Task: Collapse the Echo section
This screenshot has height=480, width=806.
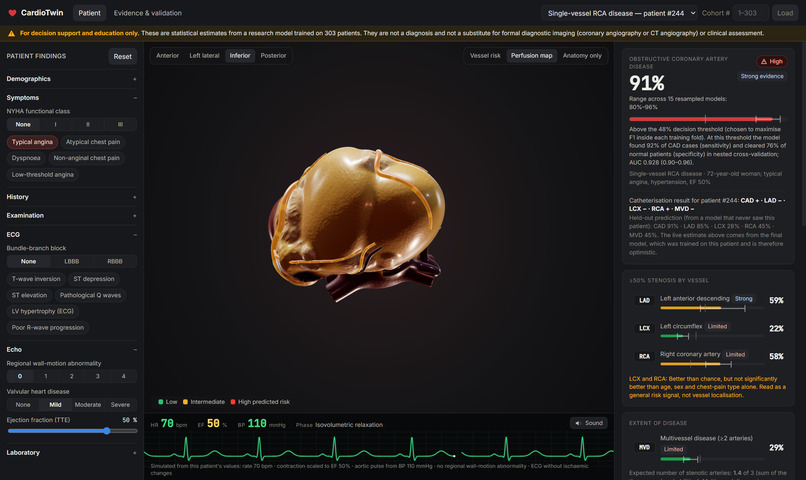Action: (71, 349)
